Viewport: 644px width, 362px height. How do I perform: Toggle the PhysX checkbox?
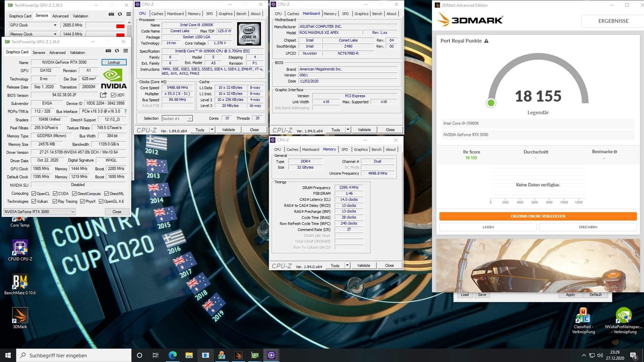pyautogui.click(x=82, y=201)
